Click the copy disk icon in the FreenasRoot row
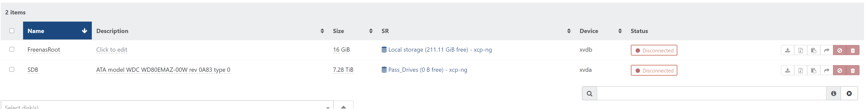This screenshot has width=868, height=109. (813, 50)
